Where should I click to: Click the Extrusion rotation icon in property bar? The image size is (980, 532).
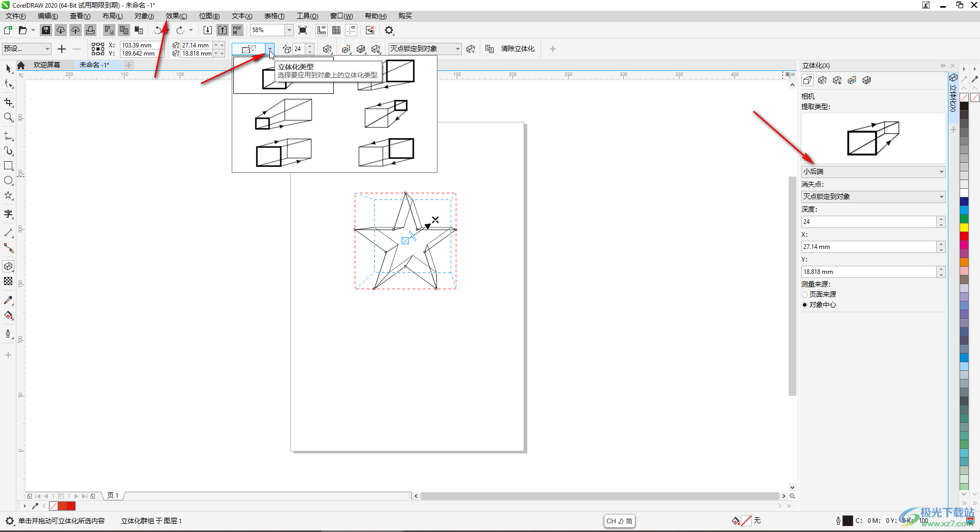[x=327, y=49]
